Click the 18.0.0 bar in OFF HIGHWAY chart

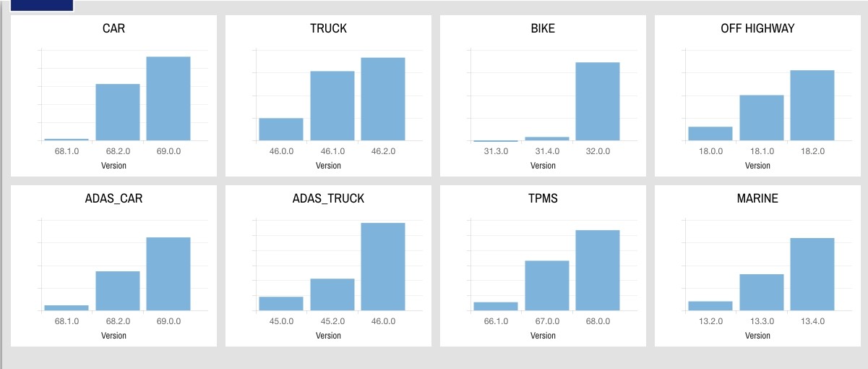click(710, 134)
